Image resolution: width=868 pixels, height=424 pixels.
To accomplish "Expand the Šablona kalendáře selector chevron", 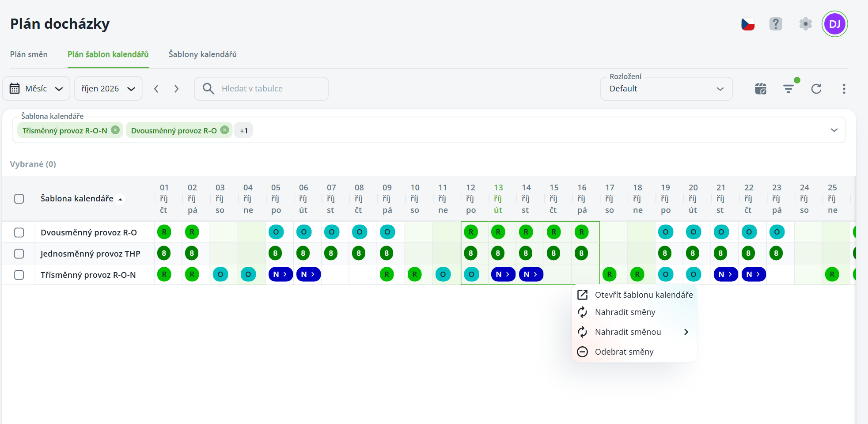I will pos(834,130).
